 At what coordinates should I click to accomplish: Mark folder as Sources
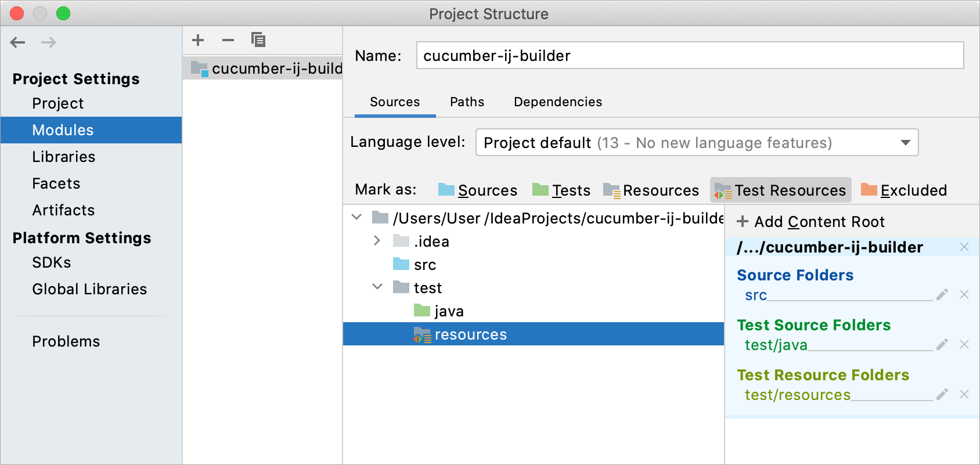[477, 190]
